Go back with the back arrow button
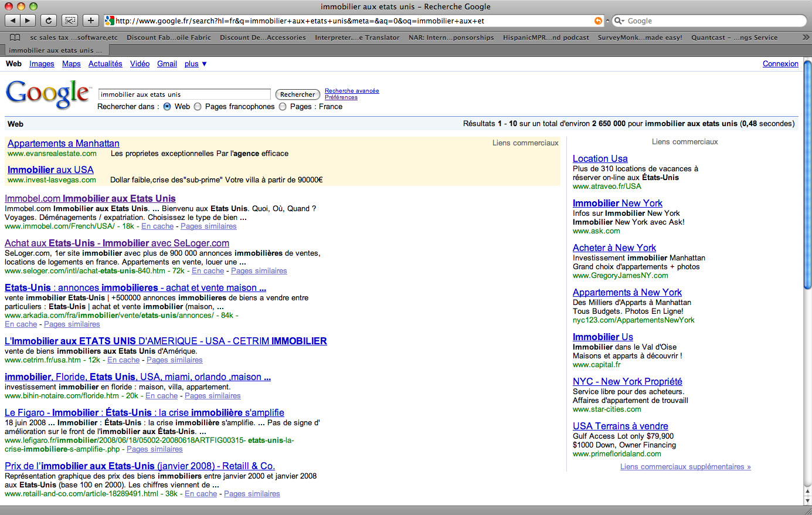The image size is (812, 515). (x=13, y=21)
